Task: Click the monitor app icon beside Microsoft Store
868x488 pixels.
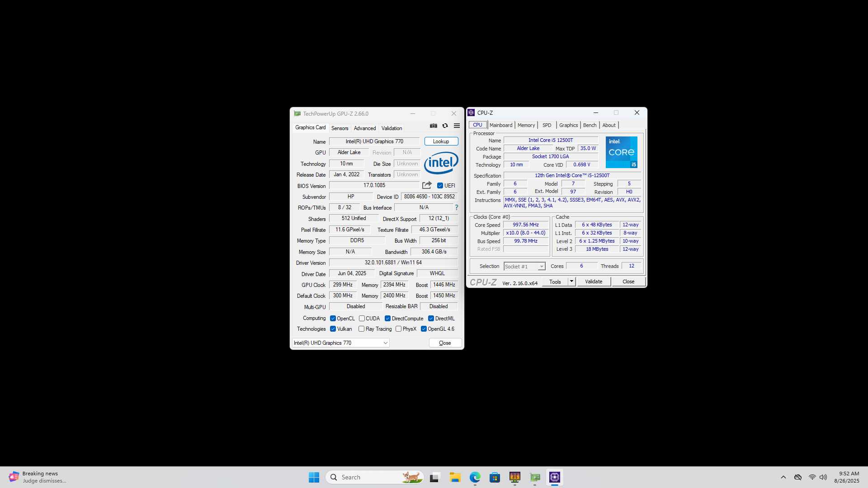Action: click(x=515, y=477)
